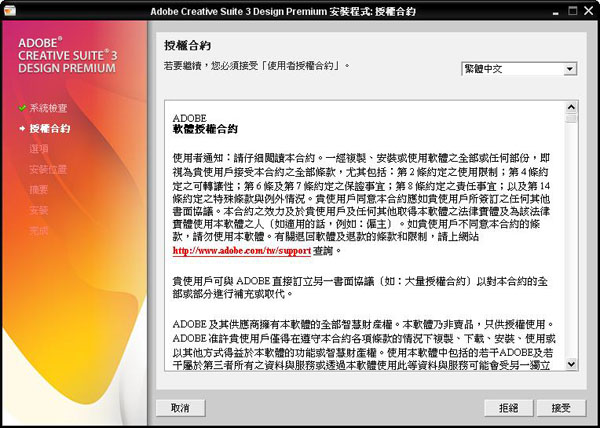This screenshot has height=428, width=600.
Task: Open the 繁體中文 language dropdown
Action: tap(519, 69)
